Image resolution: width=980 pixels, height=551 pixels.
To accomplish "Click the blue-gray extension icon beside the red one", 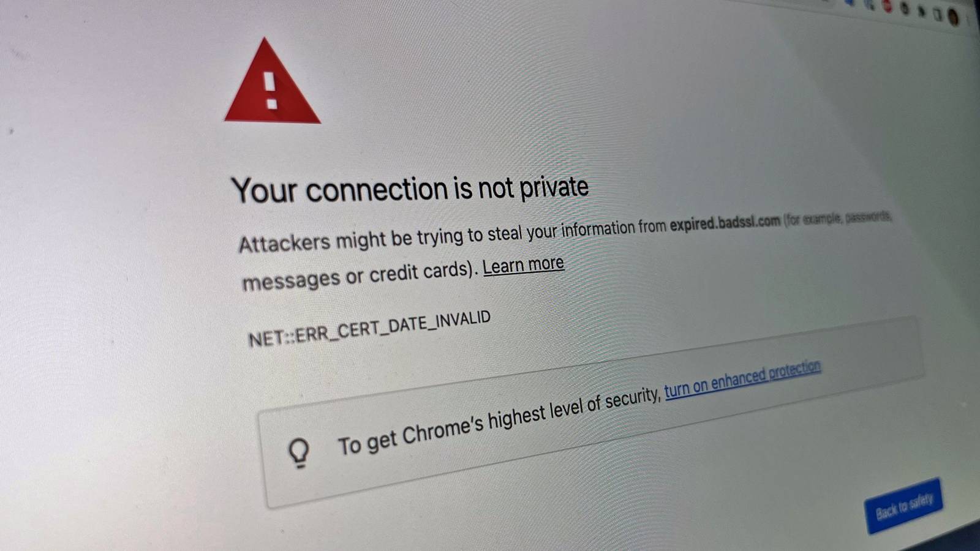I will coord(870,5).
